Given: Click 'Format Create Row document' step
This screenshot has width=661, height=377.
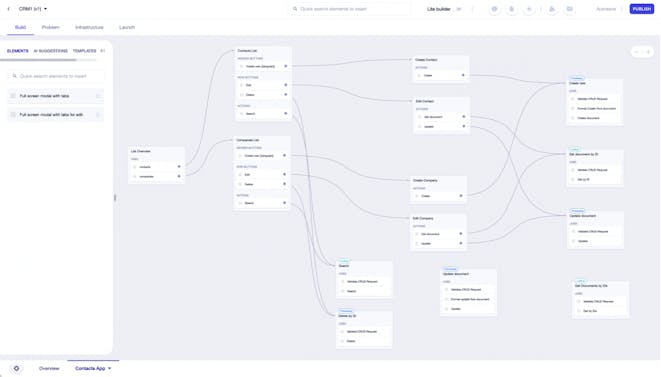Looking at the screenshot, I should tap(595, 109).
